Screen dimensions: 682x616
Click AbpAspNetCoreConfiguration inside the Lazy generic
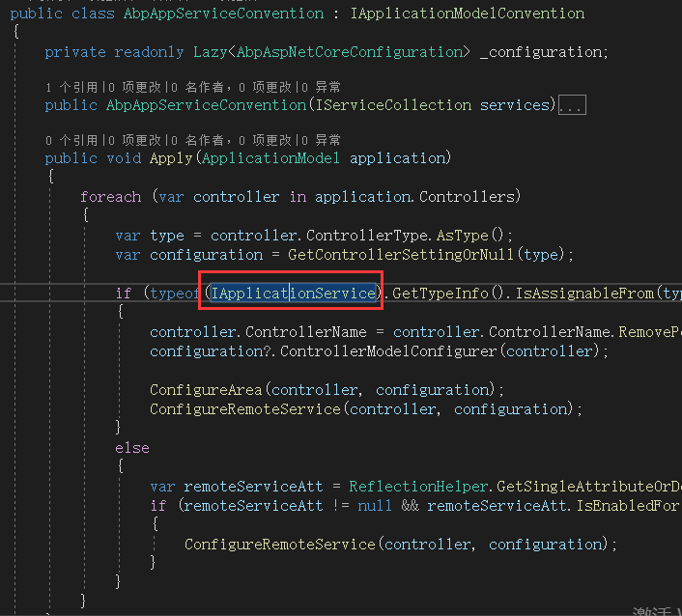coord(350,52)
